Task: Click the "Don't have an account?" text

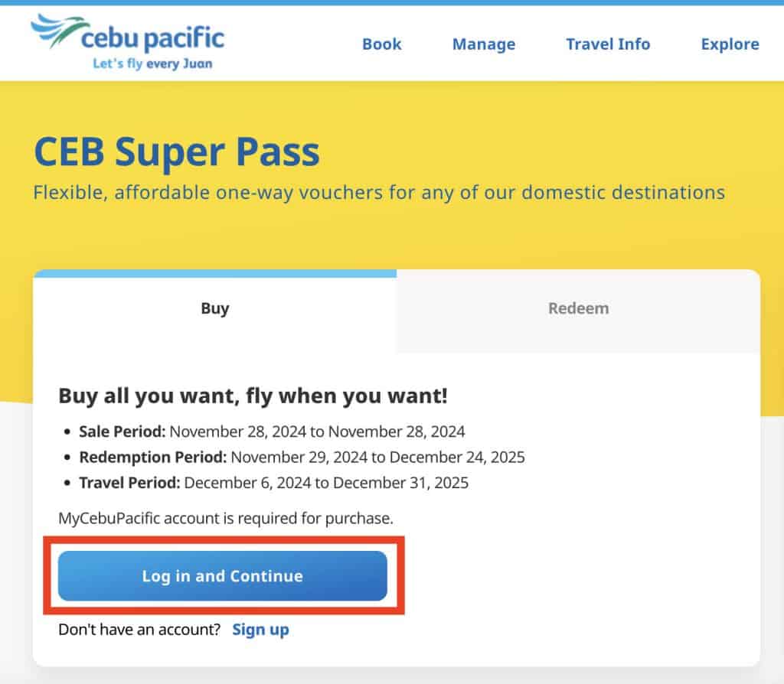Action: [139, 630]
